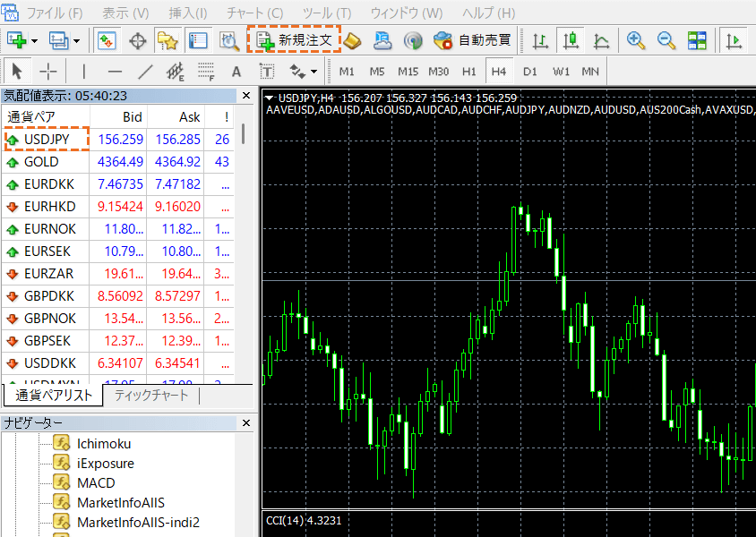The width and height of the screenshot is (756, 537).
Task: Expand the arrows objects dropdown
Action: tap(314, 72)
